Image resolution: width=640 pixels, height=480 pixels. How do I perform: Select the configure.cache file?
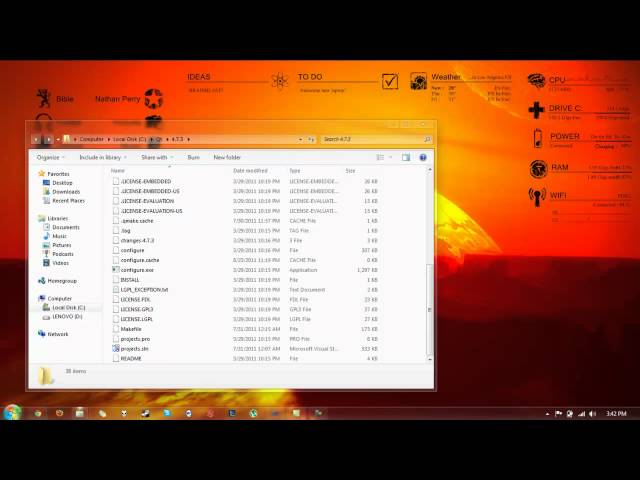pos(140,260)
